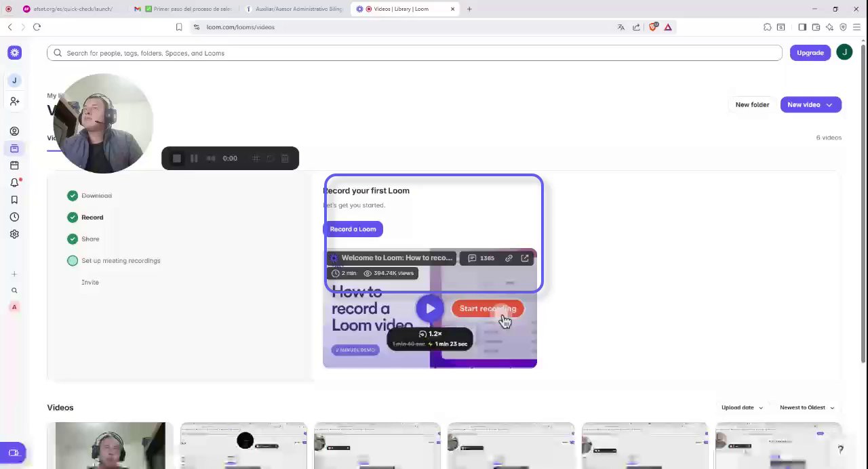
Task: Open the help question mark icon
Action: (x=840, y=449)
